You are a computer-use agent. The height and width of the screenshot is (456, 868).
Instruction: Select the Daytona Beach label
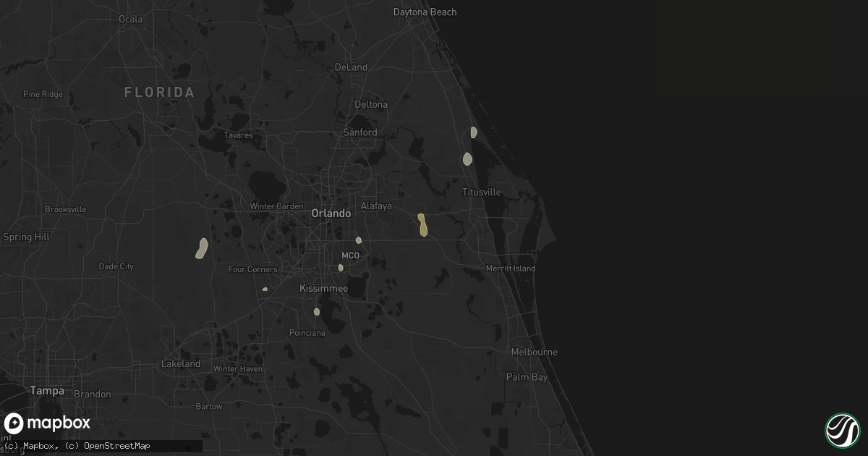[x=425, y=12]
